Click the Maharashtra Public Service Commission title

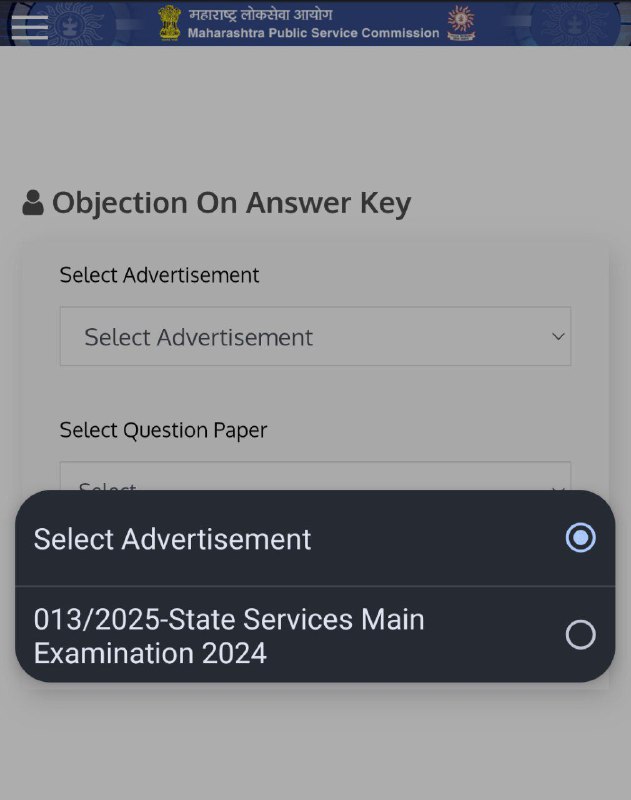[313, 33]
